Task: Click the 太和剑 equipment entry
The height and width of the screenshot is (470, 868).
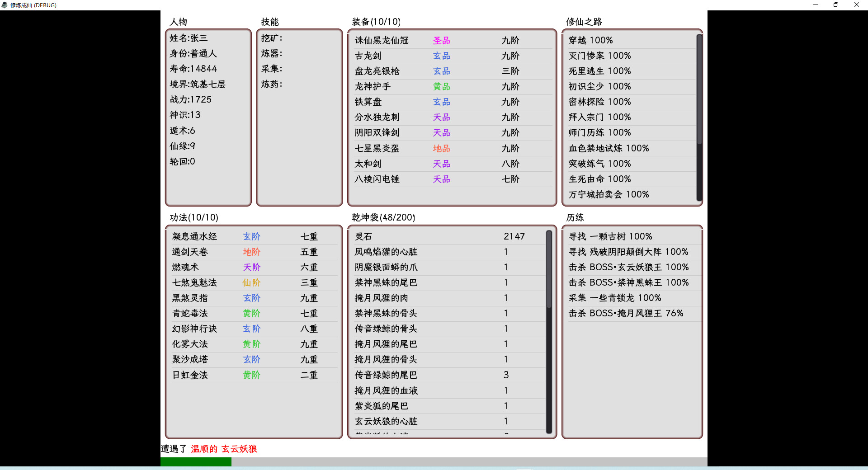Action: coord(367,164)
